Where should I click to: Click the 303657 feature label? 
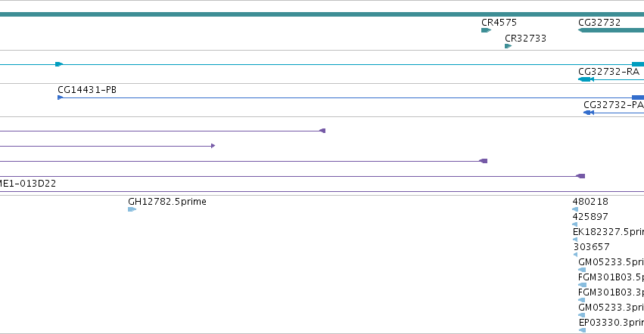click(592, 247)
